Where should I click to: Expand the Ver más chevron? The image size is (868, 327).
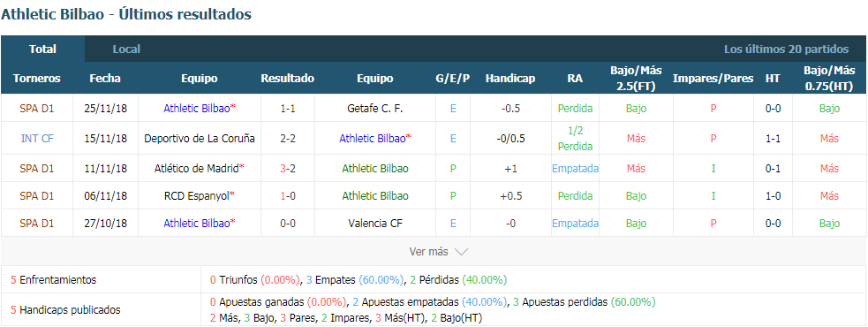tap(461, 252)
